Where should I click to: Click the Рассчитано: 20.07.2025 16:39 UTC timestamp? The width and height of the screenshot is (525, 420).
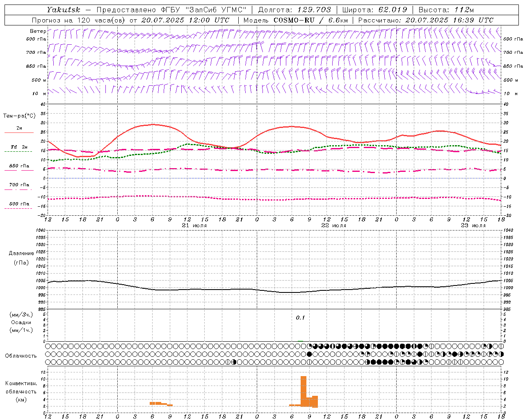click(x=426, y=20)
